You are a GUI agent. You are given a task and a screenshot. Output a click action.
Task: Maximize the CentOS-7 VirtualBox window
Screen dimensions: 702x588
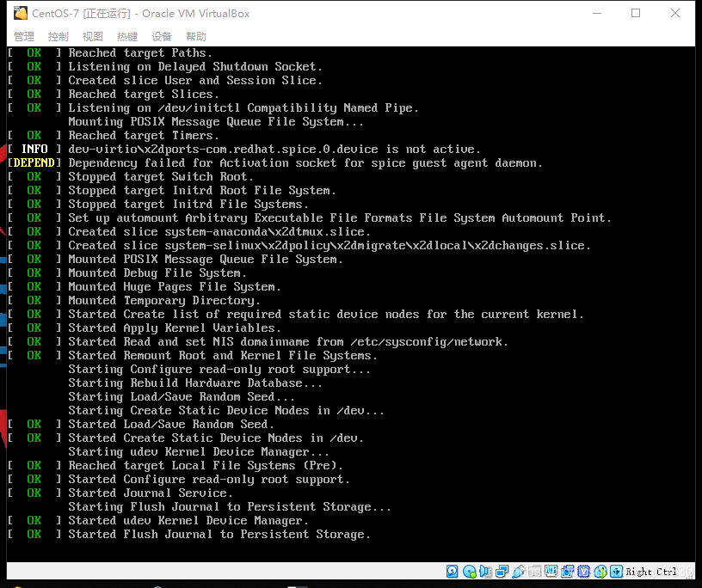(636, 14)
